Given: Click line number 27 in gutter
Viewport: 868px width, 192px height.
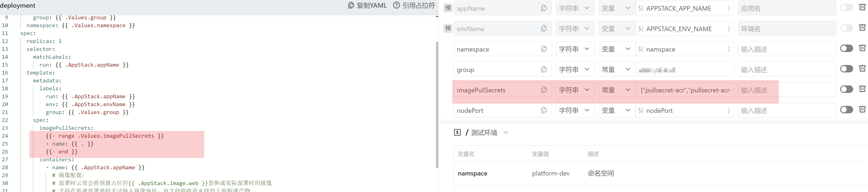Looking at the screenshot, I should coord(5,159).
